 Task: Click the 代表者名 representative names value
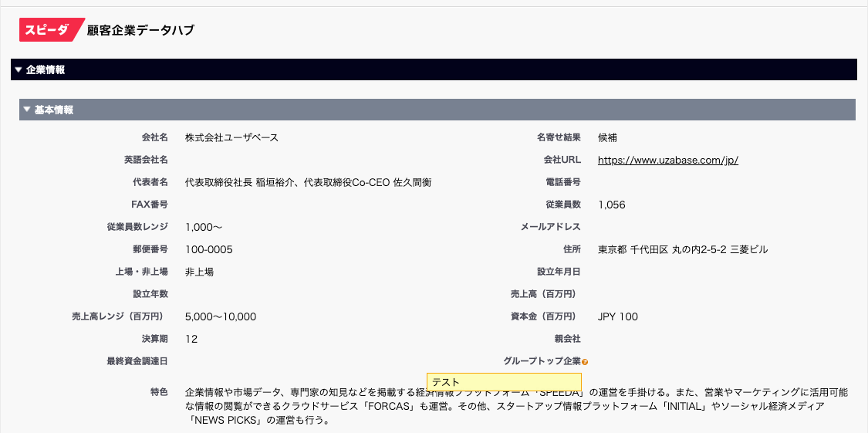coord(308,183)
